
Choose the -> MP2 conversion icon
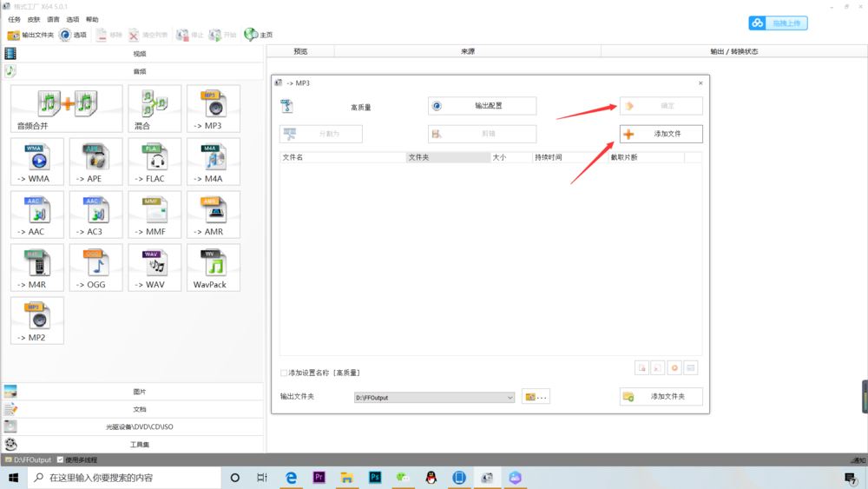[37, 320]
